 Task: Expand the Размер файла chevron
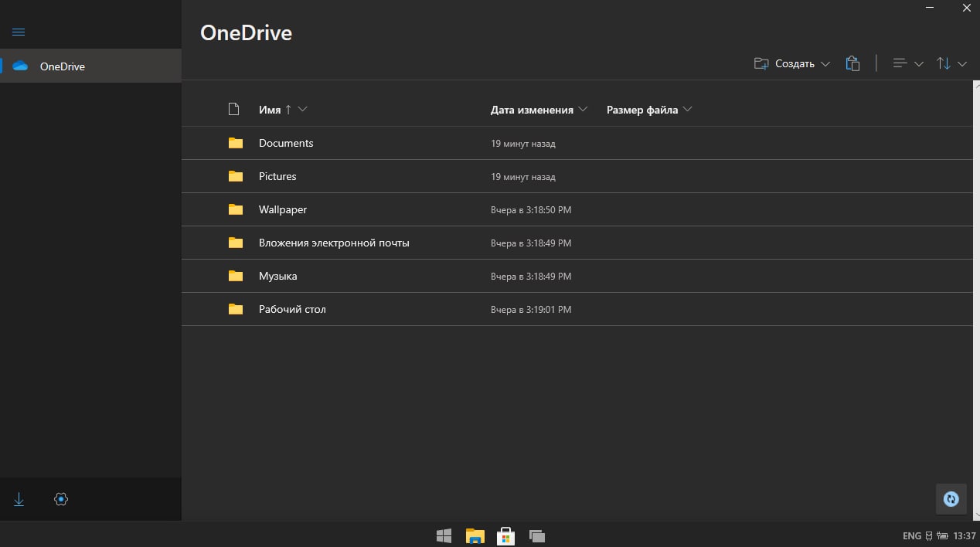[687, 110]
